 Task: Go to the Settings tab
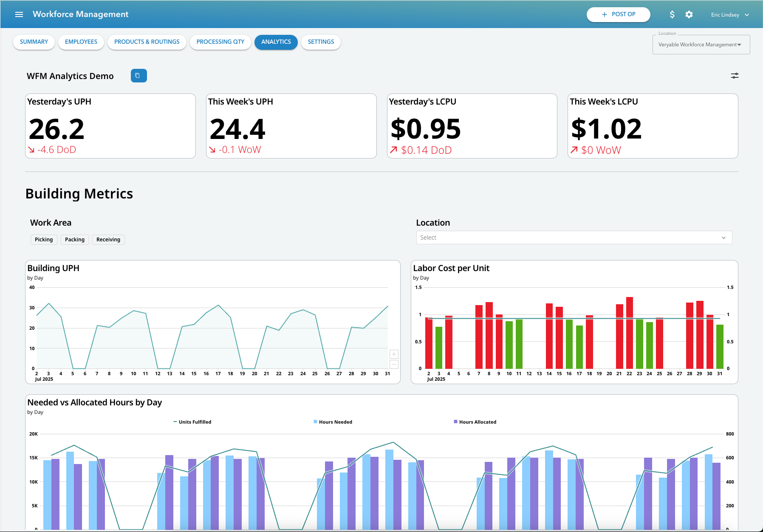[x=320, y=42]
